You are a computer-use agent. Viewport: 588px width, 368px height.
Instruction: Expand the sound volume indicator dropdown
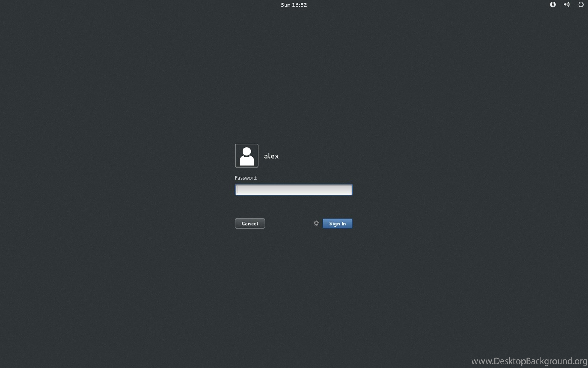tap(566, 4)
